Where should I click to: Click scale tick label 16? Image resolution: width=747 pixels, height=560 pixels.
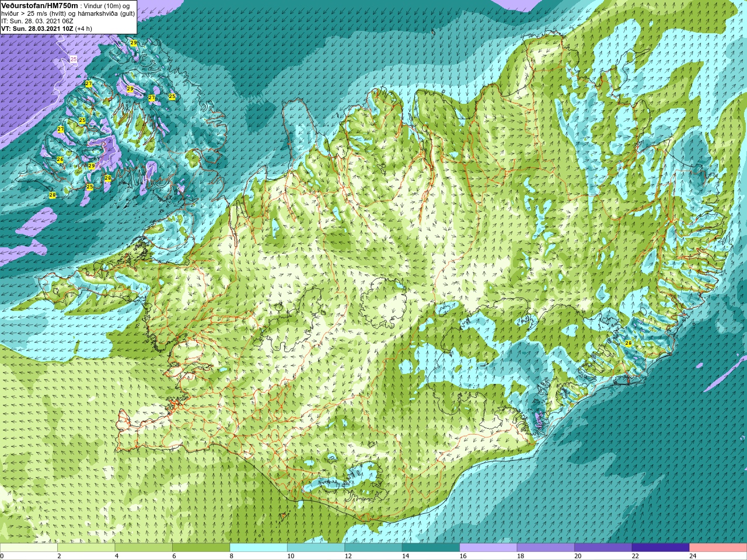(463, 556)
